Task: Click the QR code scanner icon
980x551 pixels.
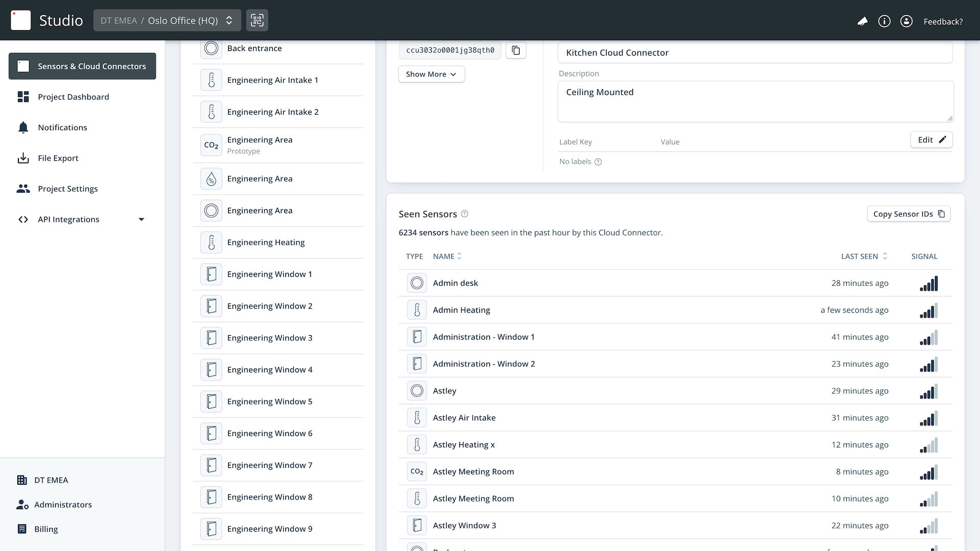Action: (x=257, y=20)
